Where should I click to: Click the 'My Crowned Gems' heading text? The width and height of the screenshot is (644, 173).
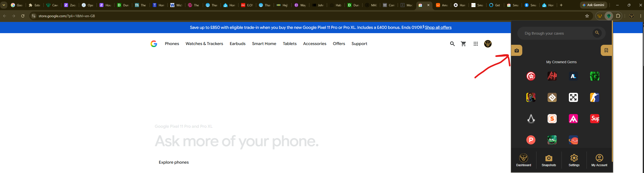click(562, 62)
